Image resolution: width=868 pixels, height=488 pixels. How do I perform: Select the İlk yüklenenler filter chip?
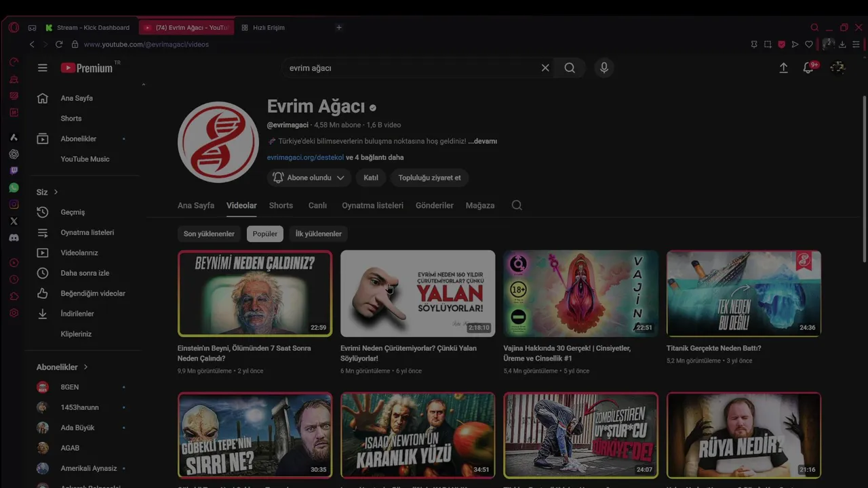tap(318, 234)
